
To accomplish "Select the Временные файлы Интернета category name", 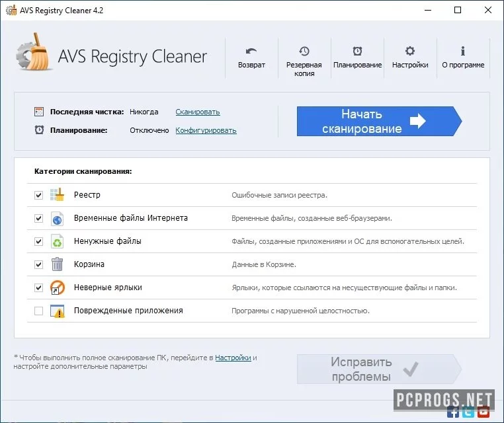I will click(131, 218).
